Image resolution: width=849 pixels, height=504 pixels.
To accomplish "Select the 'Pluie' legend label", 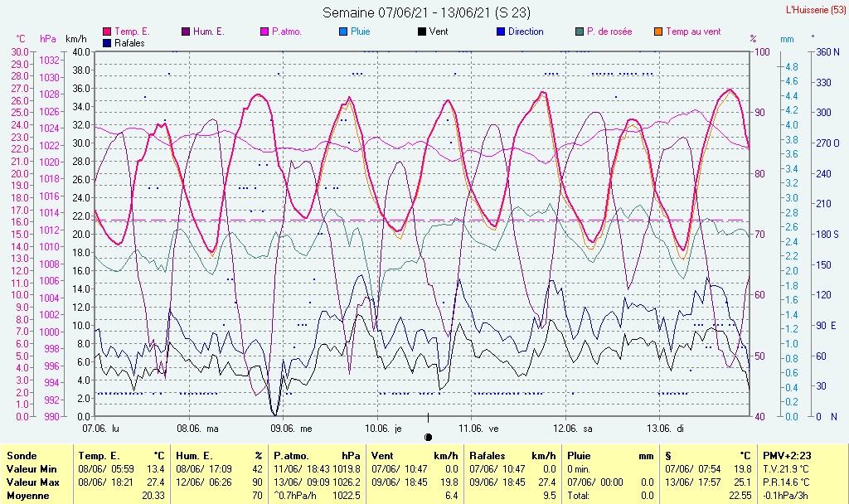I will click(x=361, y=31).
